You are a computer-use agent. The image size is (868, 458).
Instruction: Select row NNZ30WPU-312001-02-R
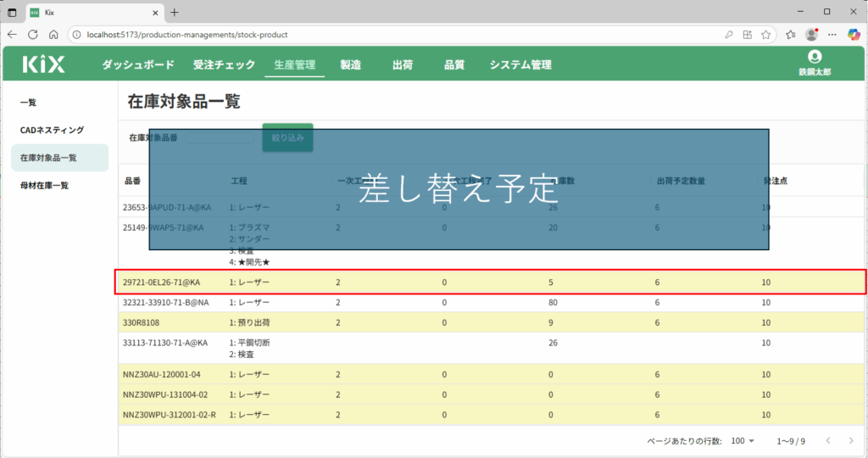click(491, 414)
